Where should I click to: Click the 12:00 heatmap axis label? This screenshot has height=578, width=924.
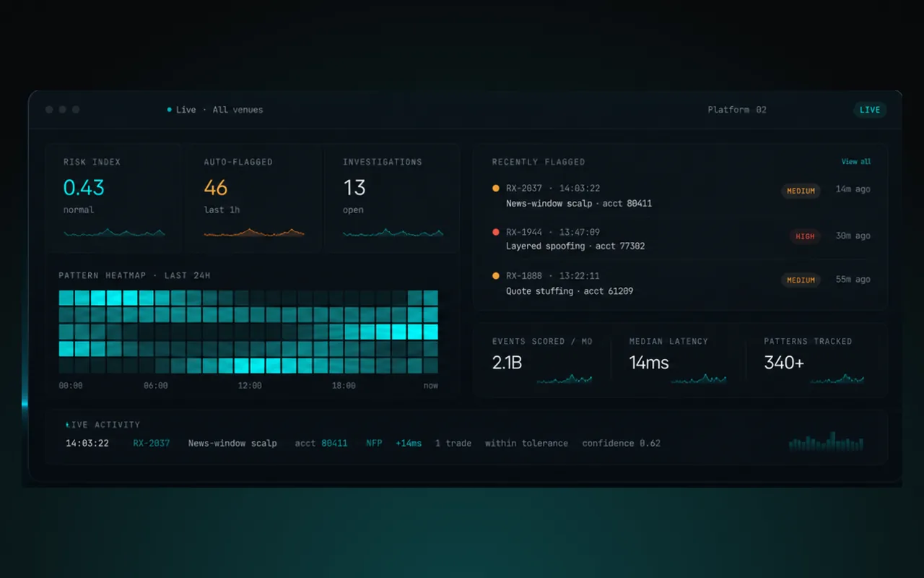pos(250,386)
